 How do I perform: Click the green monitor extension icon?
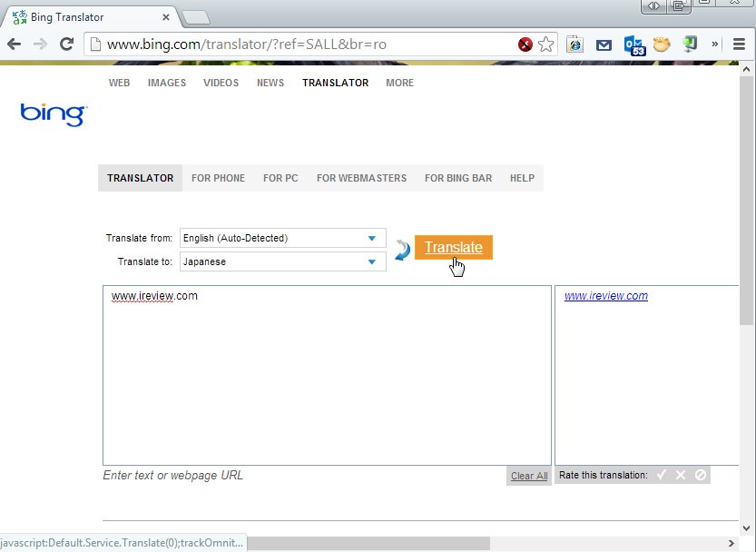point(690,44)
